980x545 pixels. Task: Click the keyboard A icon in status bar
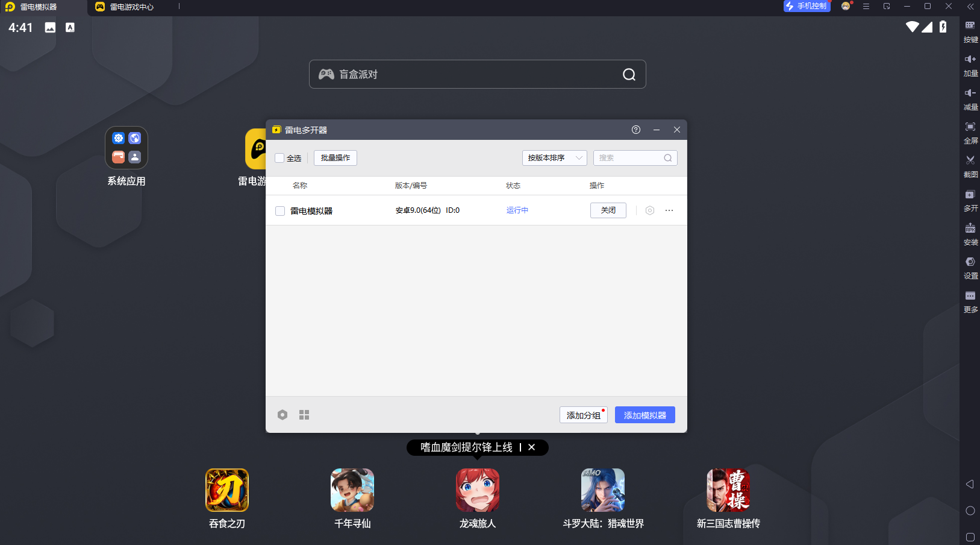[70, 27]
